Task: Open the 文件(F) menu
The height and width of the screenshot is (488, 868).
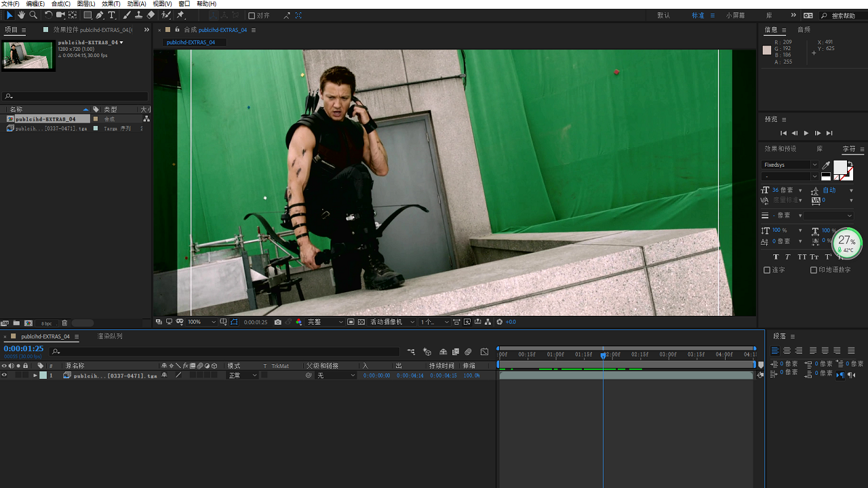Action: [10, 3]
